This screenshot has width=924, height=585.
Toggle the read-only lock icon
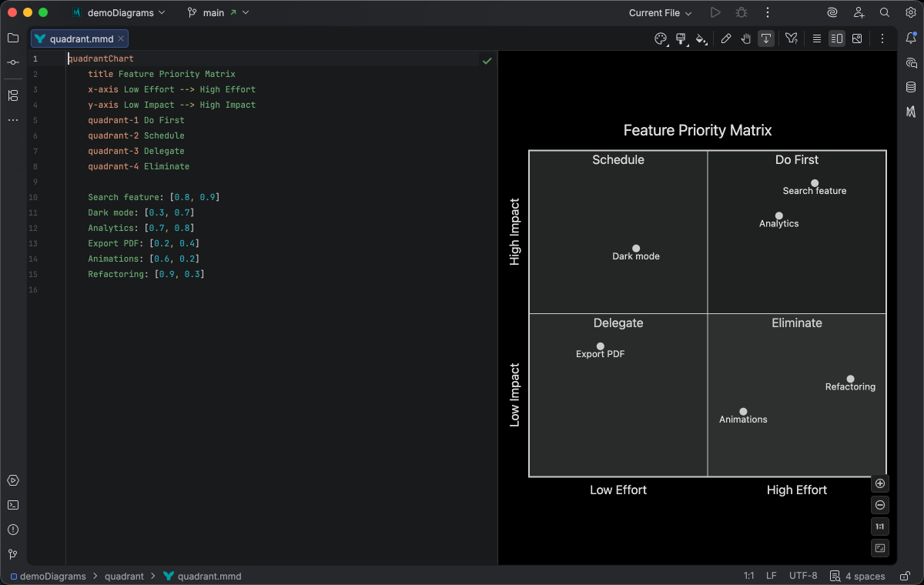(x=904, y=576)
